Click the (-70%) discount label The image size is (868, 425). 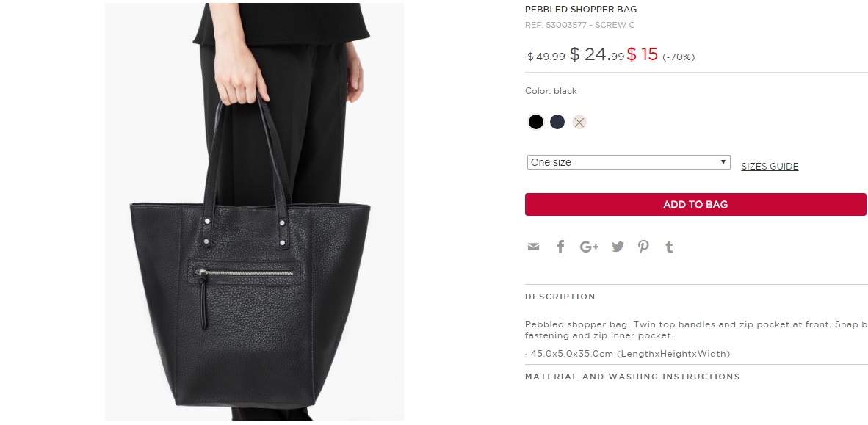678,57
